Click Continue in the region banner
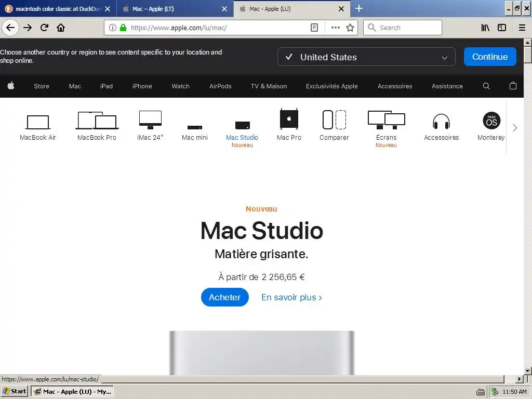The image size is (532, 399). point(490,57)
